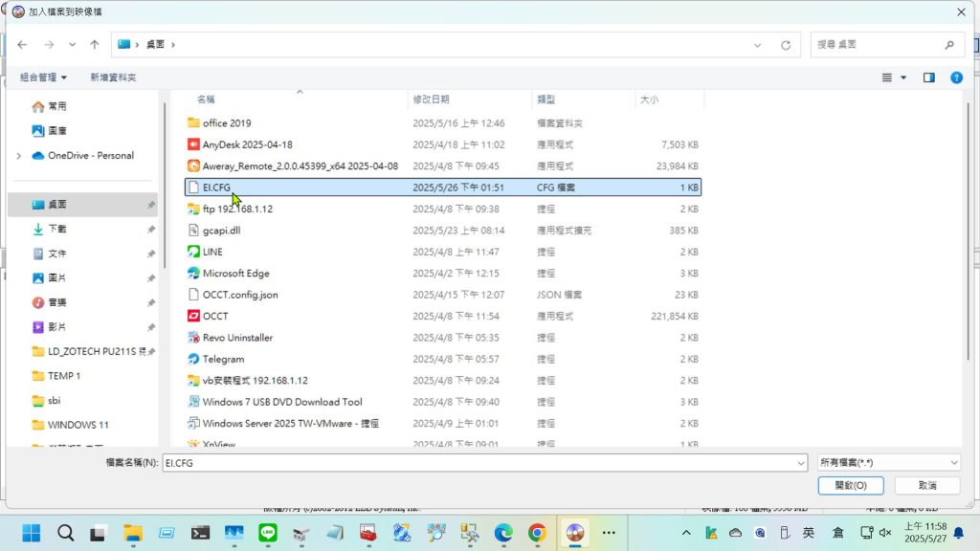
Task: Click the Up directory arrow
Action: click(95, 45)
